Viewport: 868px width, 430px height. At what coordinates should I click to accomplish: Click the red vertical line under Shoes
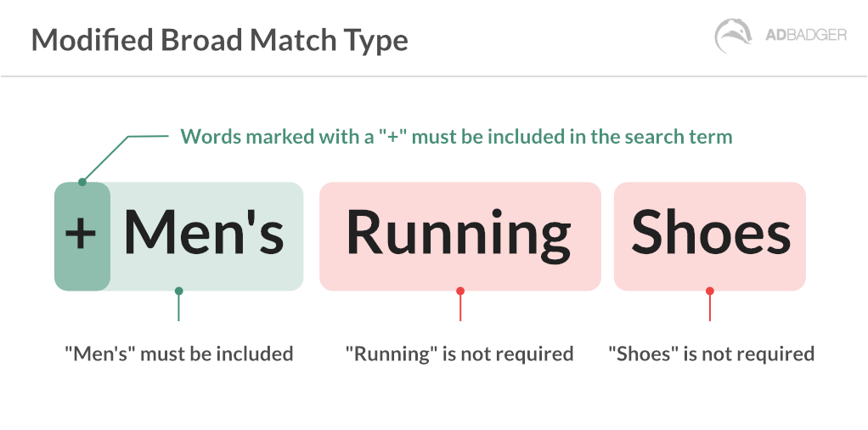pyautogui.click(x=709, y=308)
